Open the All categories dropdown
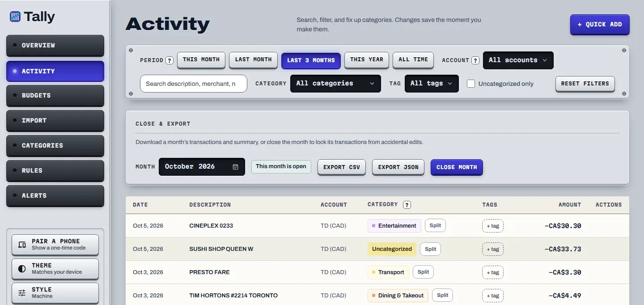The height and width of the screenshot is (305, 644). click(335, 84)
